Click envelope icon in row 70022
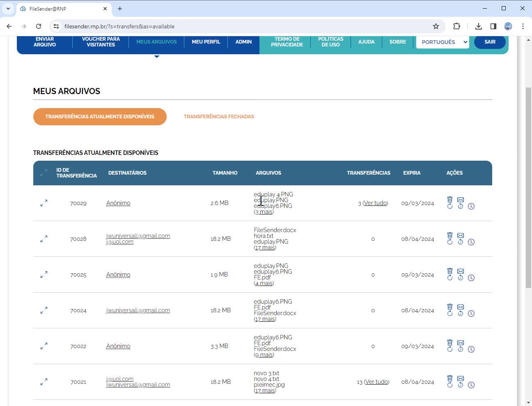 [461, 342]
